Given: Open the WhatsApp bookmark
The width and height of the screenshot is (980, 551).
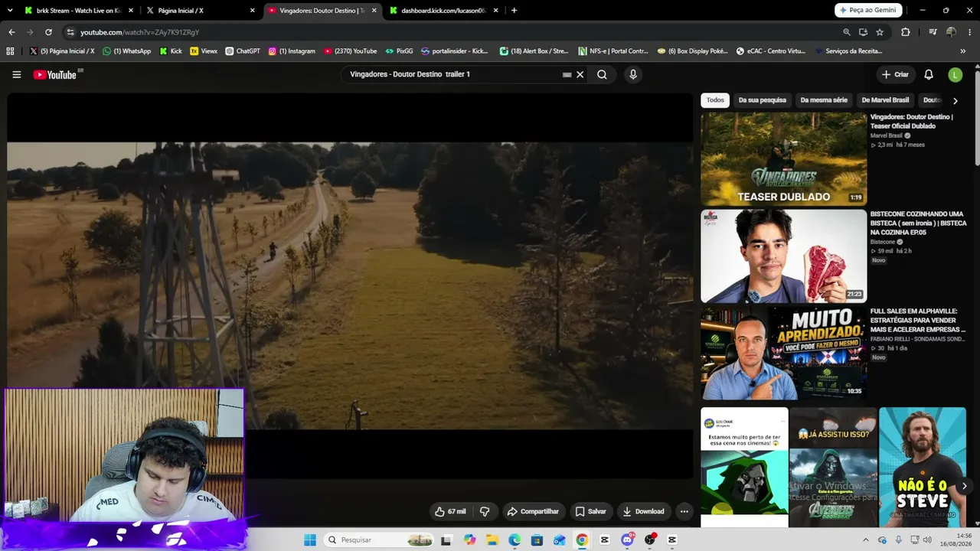Looking at the screenshot, I should [126, 51].
